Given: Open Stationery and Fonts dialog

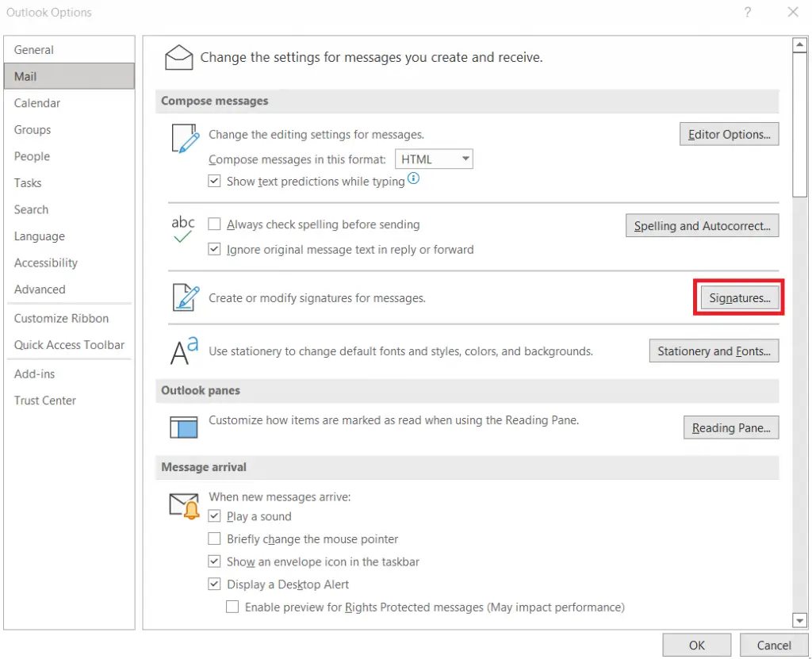Looking at the screenshot, I should 714,351.
